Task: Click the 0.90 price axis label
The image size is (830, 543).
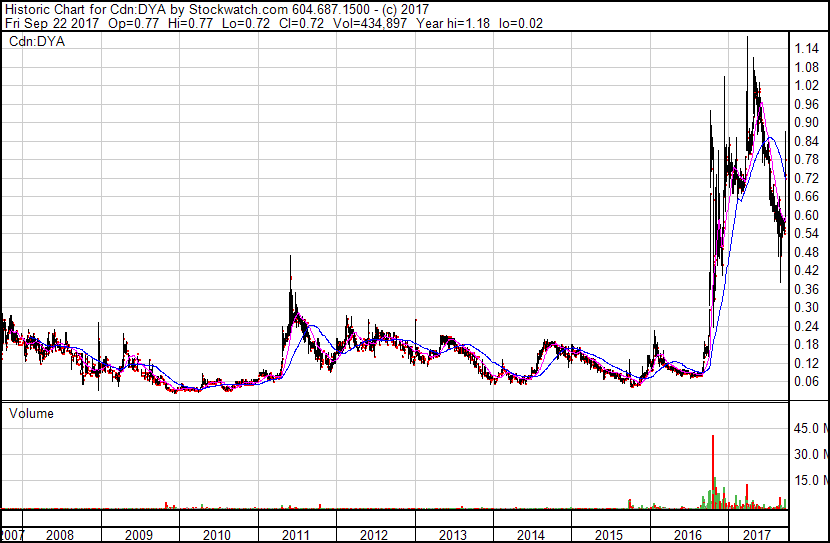Action: 807,122
